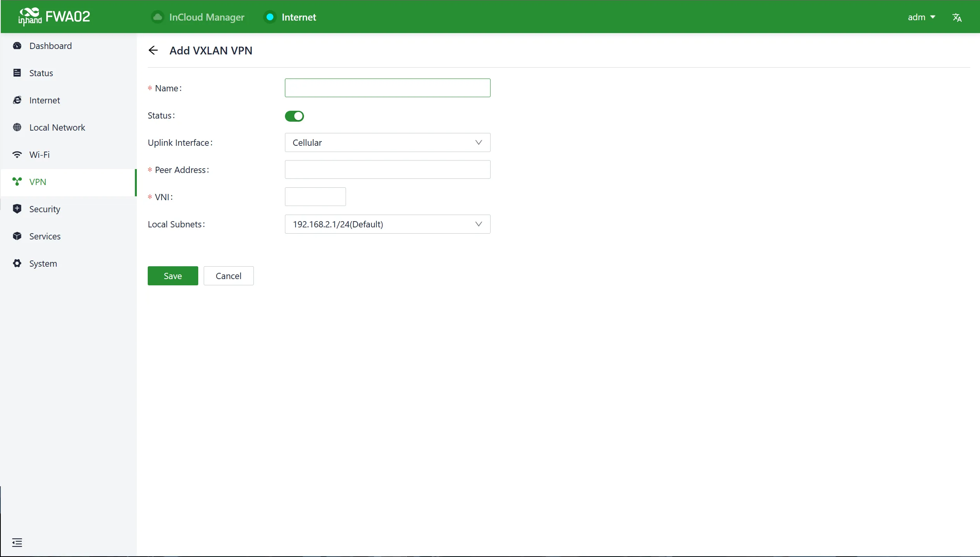Click the VNI input box
Screen dimensions: 980x557
(315, 197)
